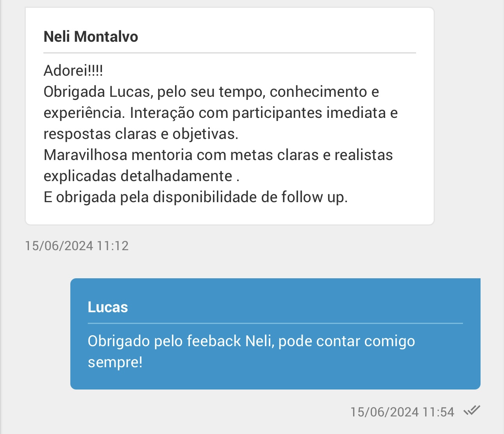This screenshot has height=434, width=504.
Task: Click the line starting "Obrigada Lucas"
Action: [211, 92]
